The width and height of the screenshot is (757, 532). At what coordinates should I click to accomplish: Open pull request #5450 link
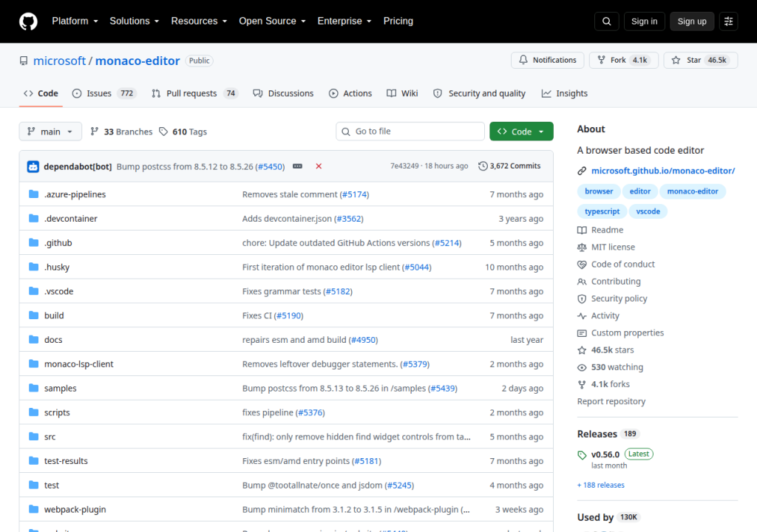[270, 166]
